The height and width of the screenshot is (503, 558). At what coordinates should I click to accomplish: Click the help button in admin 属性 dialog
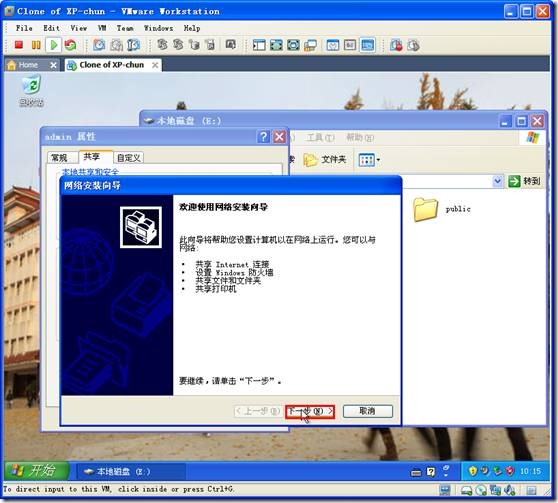pos(263,137)
